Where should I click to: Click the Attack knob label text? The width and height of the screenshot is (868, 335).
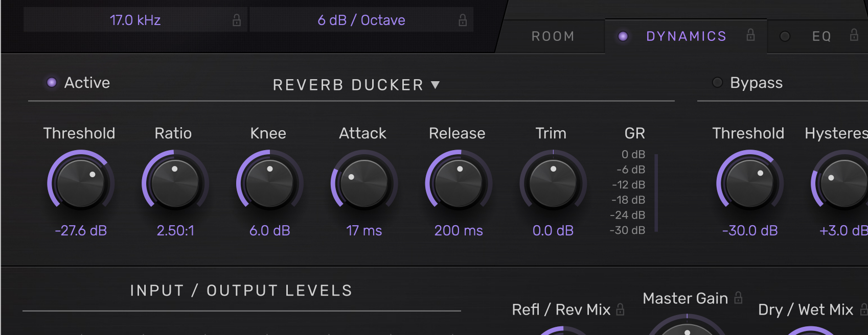(362, 133)
